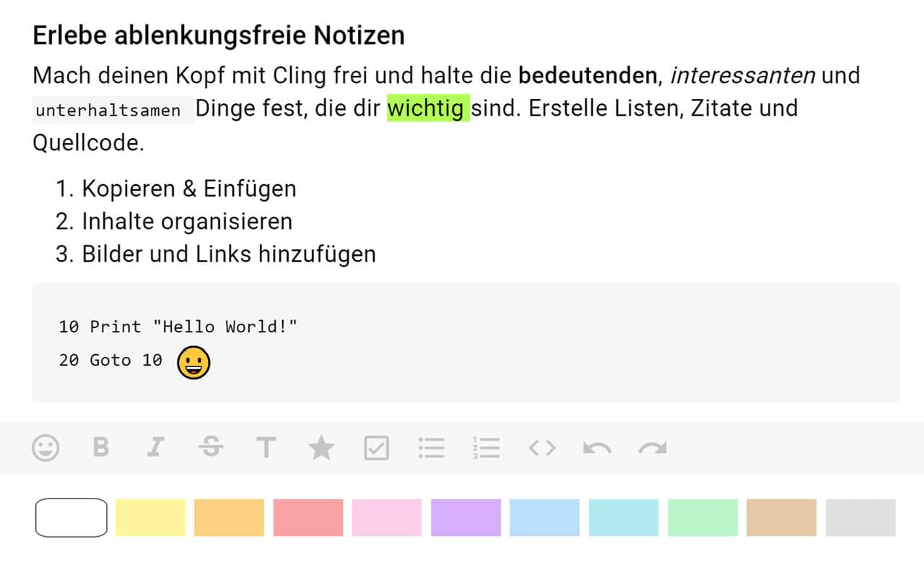Select the purple note color
This screenshot has width=924, height=578.
[466, 517]
